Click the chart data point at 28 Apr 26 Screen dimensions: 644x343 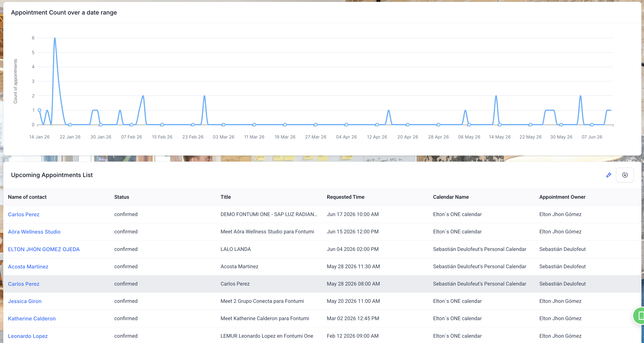click(439, 125)
